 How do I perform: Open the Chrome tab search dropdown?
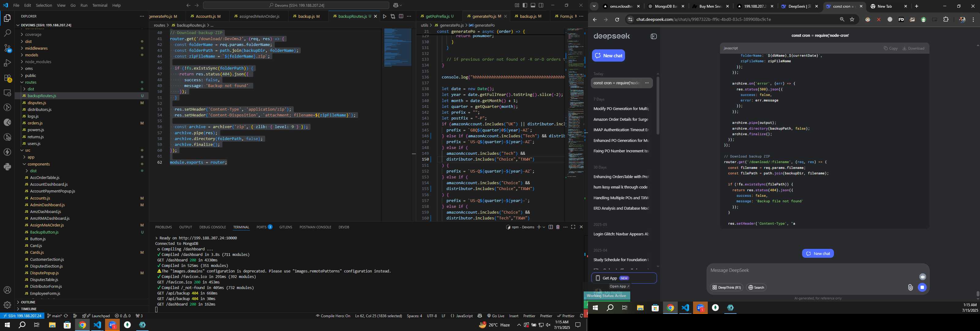(x=594, y=6)
